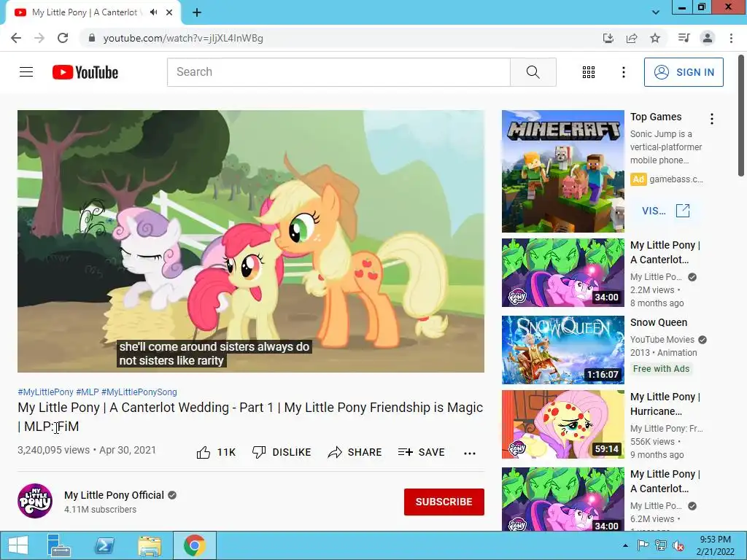Click the search magnifier button
The image size is (747, 560).
(533, 72)
